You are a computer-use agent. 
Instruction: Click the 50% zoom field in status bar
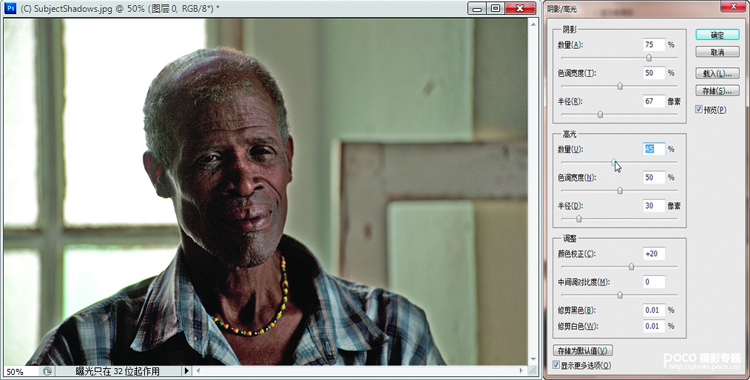[22, 371]
